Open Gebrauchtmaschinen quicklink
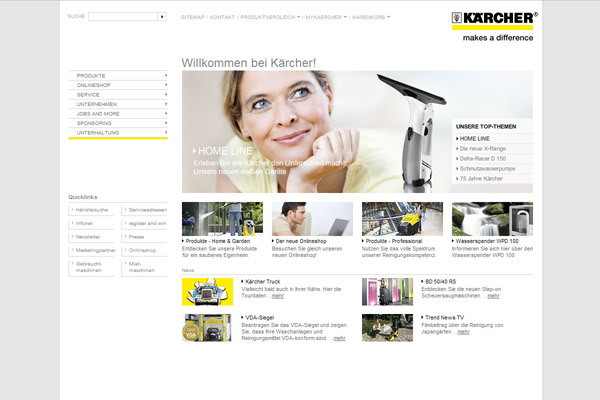The image size is (600, 400). coord(89,267)
